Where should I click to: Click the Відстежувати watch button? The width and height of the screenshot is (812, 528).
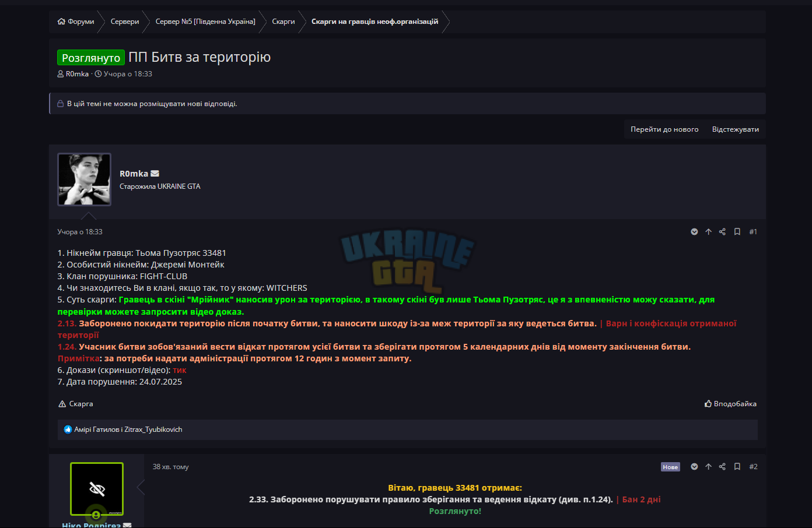pyautogui.click(x=735, y=129)
